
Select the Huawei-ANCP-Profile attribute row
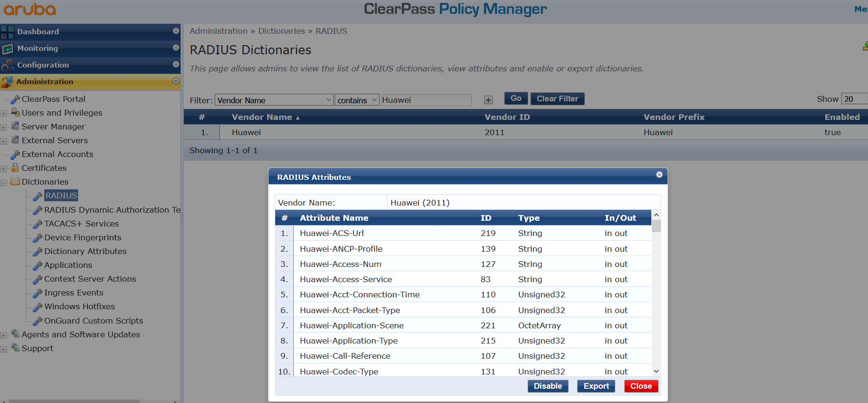point(463,249)
